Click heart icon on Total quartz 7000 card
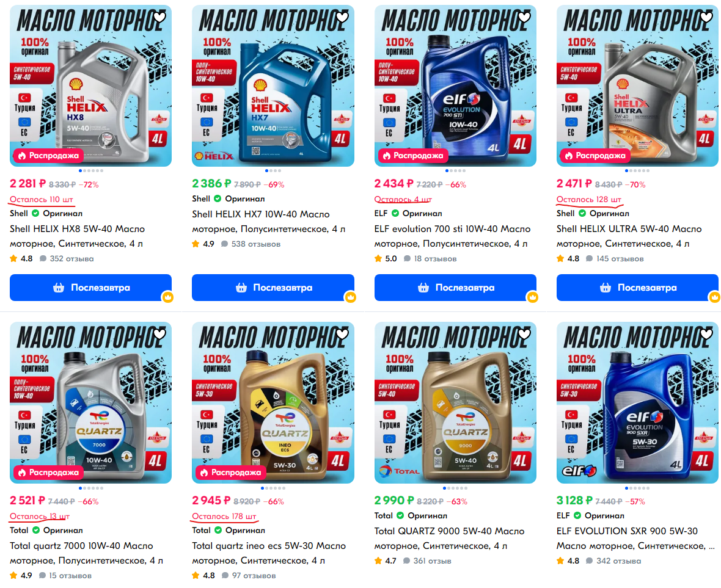 point(159,334)
